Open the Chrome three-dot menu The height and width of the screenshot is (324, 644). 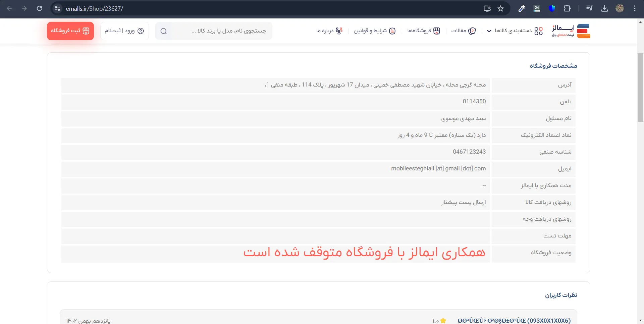[635, 8]
